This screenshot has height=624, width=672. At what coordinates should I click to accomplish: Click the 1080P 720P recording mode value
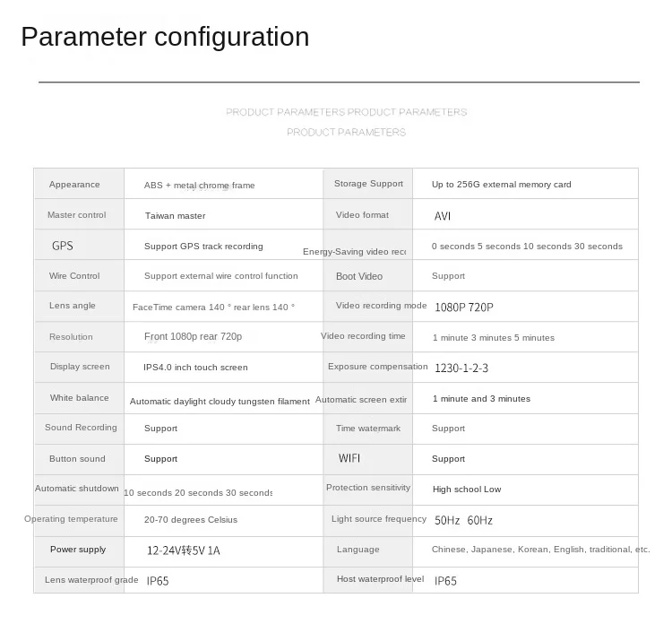click(464, 307)
